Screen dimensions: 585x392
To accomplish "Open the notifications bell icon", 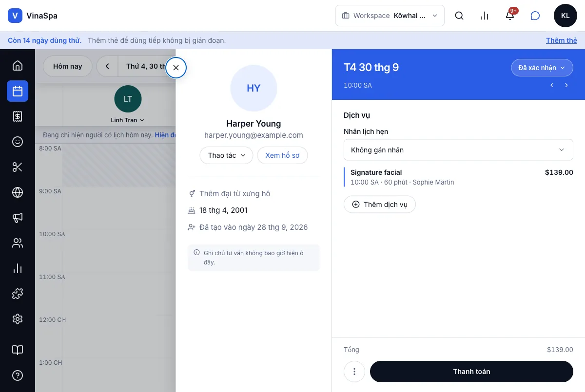I will click(x=510, y=16).
